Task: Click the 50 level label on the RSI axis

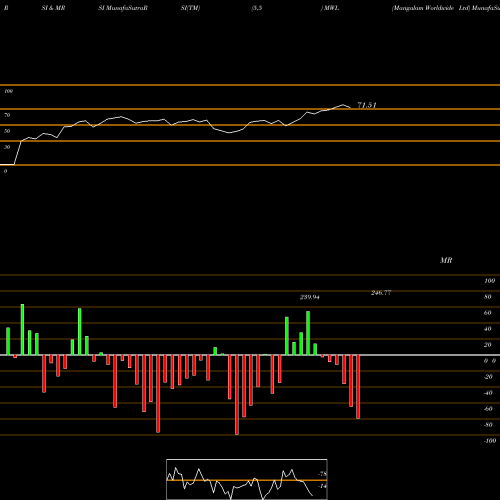Action: click(x=7, y=131)
